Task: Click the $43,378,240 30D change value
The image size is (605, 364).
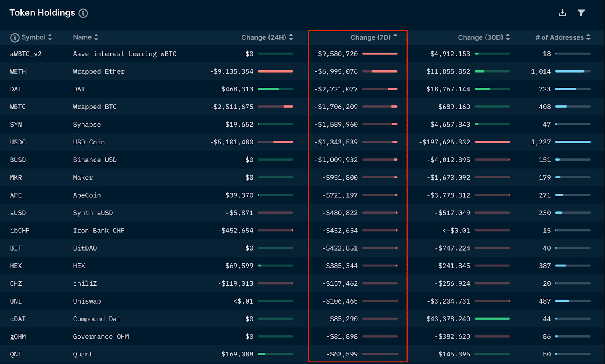Action: point(448,319)
